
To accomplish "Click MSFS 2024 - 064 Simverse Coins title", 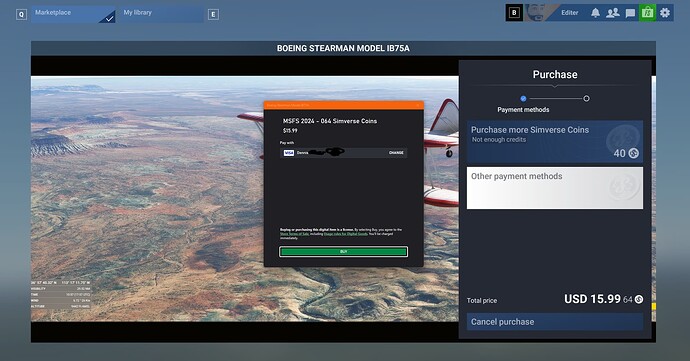I will coord(330,121).
